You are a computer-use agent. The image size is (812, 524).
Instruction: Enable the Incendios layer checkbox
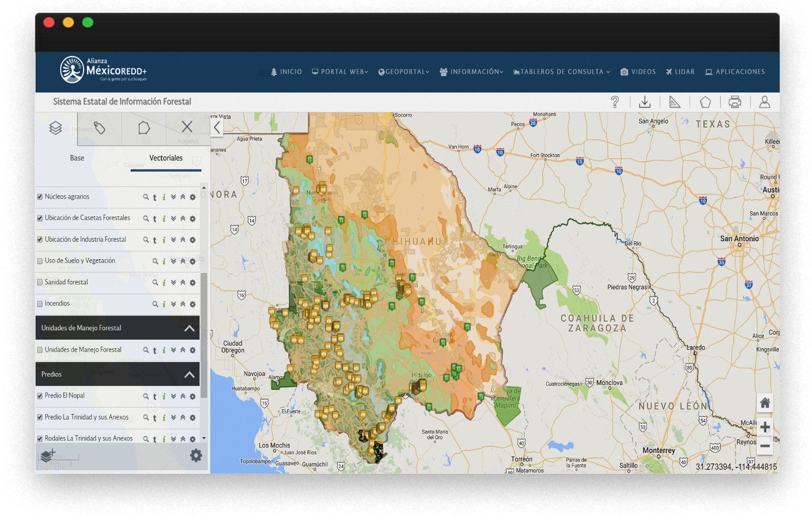40,304
